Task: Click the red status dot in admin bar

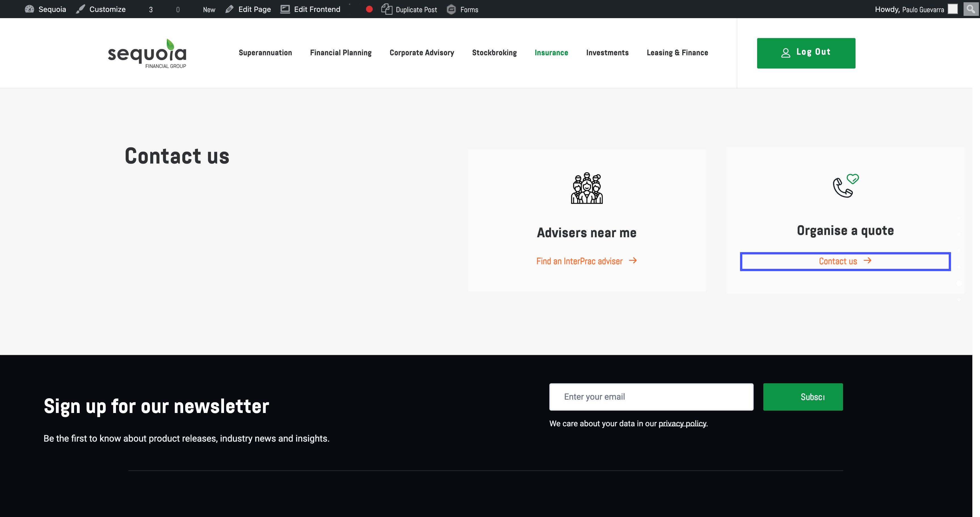Action: (x=369, y=9)
